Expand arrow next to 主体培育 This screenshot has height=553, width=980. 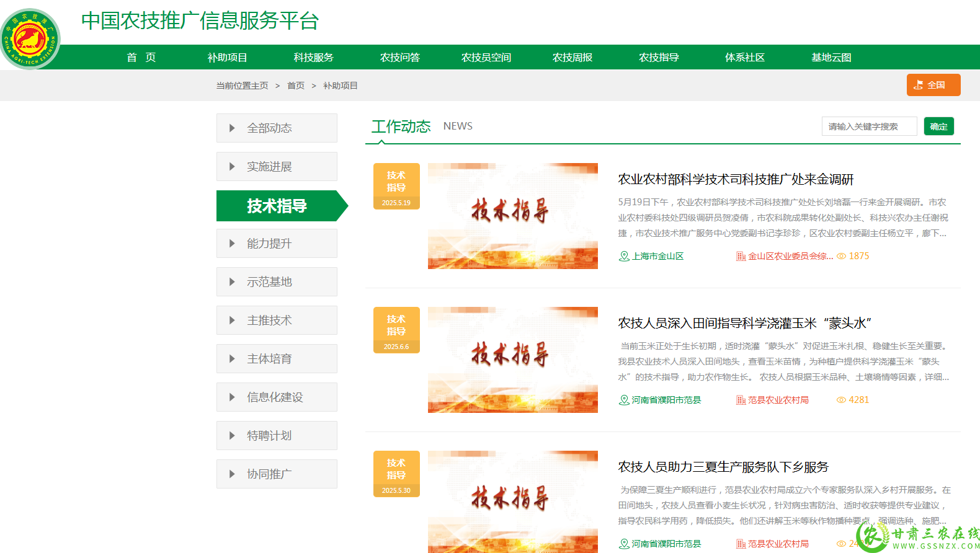[x=232, y=359]
